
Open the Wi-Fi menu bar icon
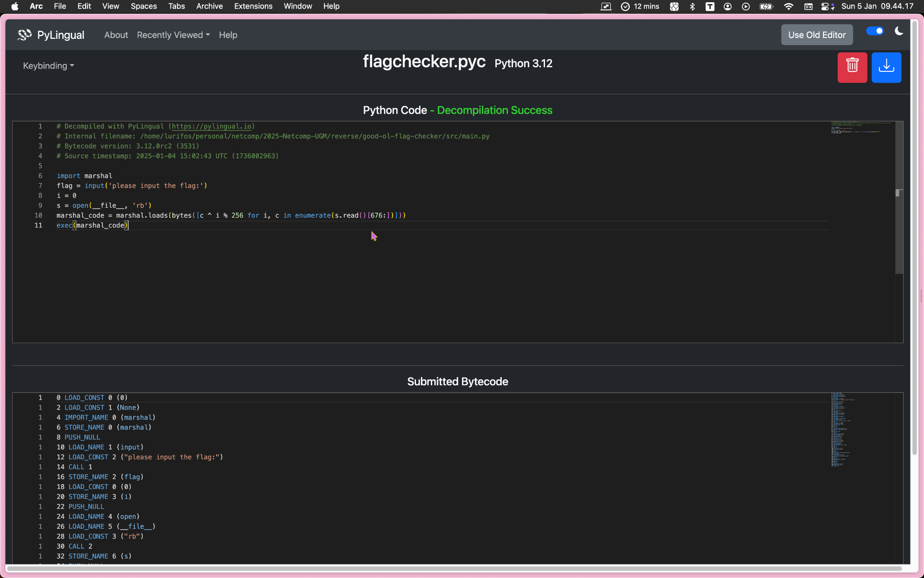(789, 6)
